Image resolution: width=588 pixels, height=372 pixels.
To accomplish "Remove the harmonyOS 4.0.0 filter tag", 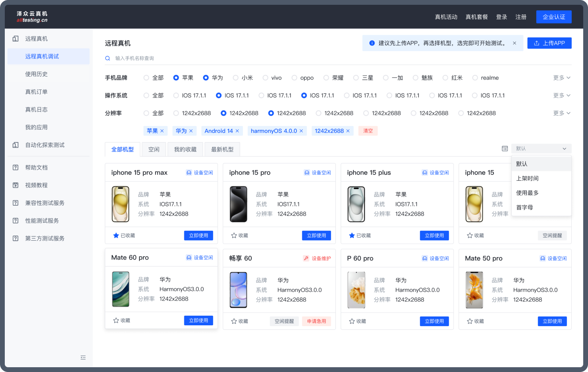I will tap(301, 131).
